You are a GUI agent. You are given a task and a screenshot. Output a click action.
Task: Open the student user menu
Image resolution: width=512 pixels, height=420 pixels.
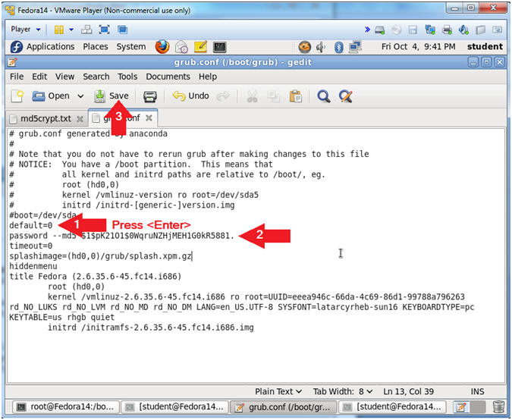485,47
